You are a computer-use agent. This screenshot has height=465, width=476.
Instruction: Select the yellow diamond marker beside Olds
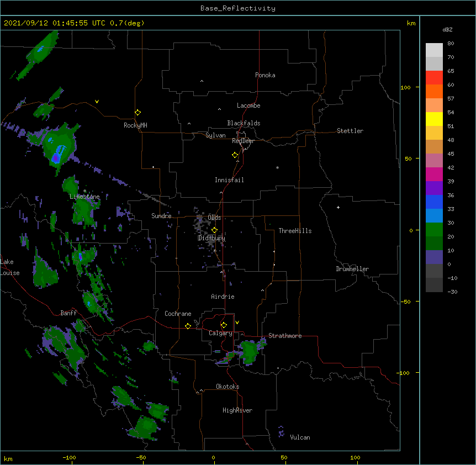tap(215, 230)
